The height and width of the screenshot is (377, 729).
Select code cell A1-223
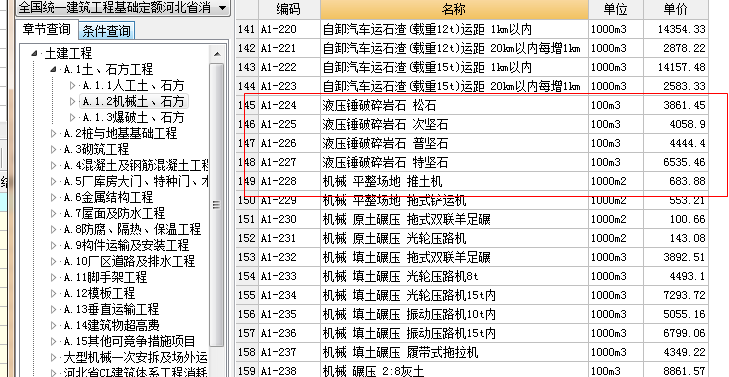(x=289, y=86)
